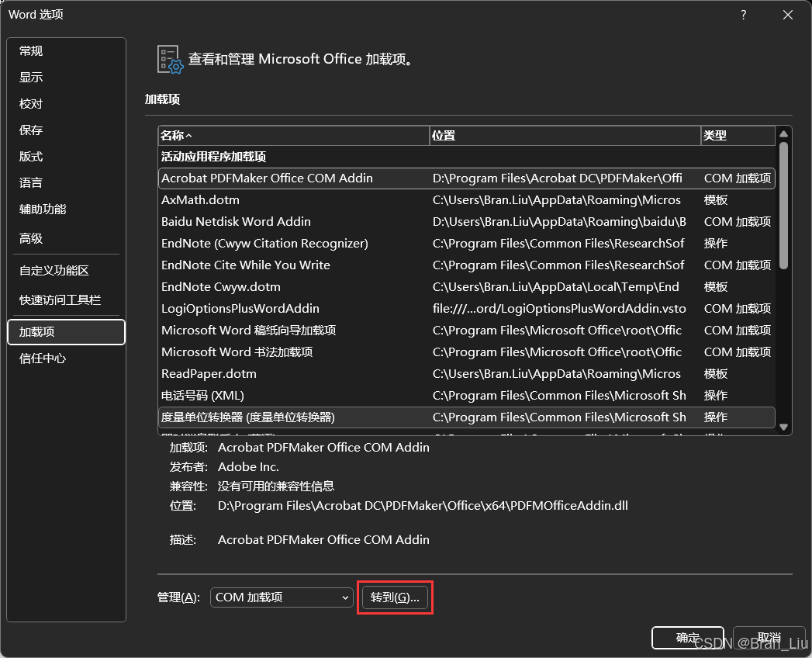Click 没有可用的兼容性信息 text
This screenshot has width=812, height=658.
[275, 487]
